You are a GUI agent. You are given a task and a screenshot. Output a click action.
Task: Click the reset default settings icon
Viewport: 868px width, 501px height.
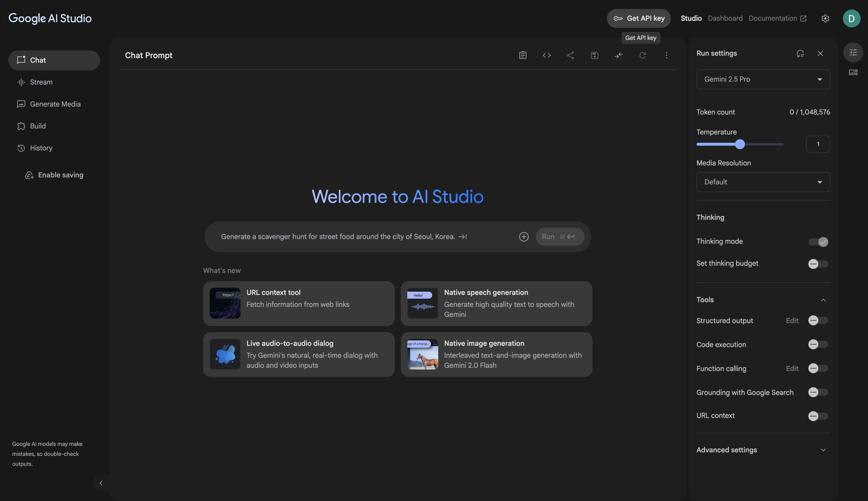[800, 53]
